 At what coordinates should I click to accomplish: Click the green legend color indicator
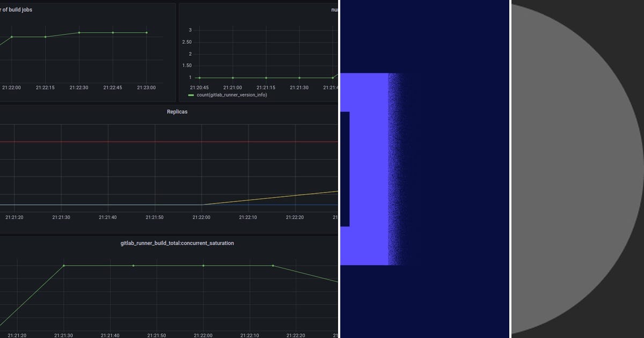click(191, 94)
